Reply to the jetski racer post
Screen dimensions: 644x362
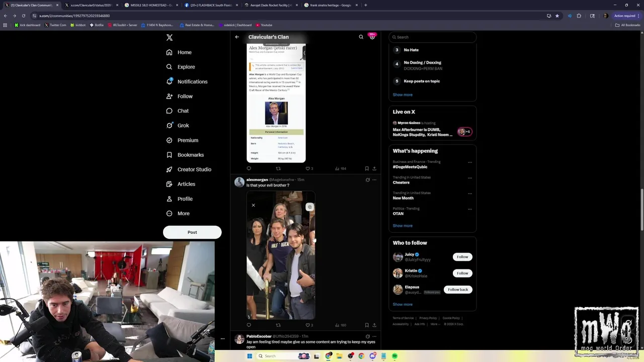point(249,168)
